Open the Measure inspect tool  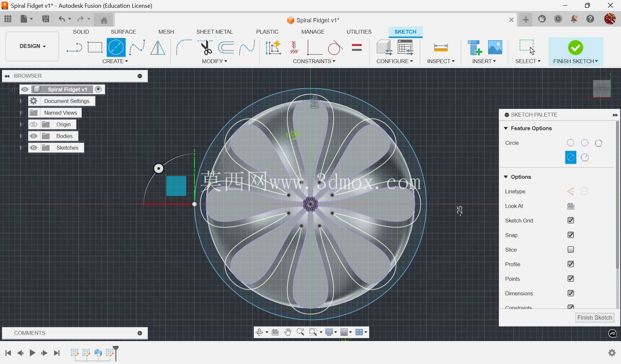[x=441, y=48]
